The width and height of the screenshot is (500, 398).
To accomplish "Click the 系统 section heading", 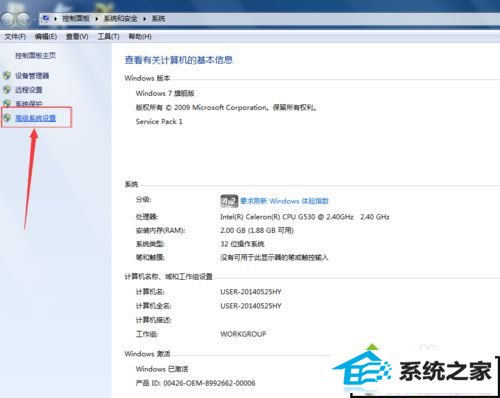I will tap(131, 184).
